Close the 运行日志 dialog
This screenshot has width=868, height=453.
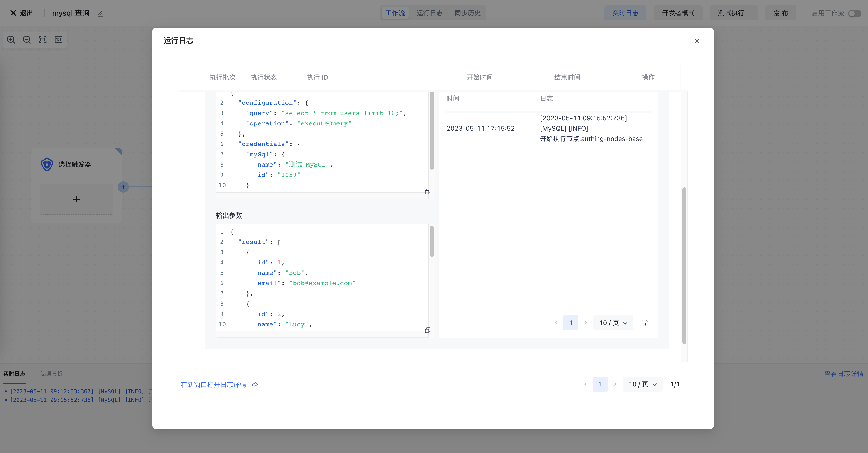coord(697,41)
